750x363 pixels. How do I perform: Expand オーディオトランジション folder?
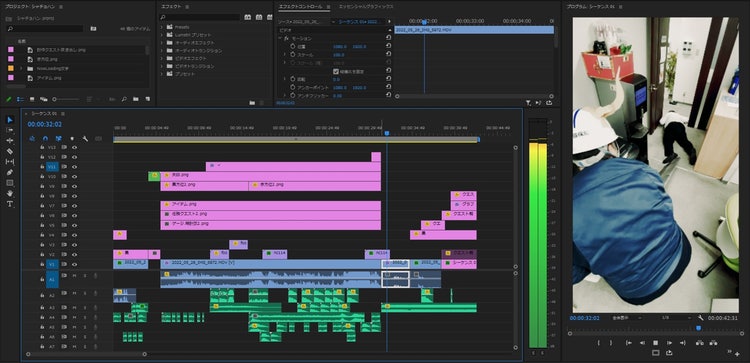tap(162, 51)
